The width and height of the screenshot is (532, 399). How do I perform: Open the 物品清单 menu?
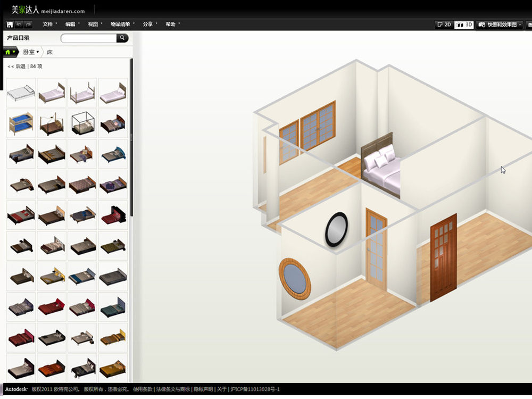tap(122, 24)
